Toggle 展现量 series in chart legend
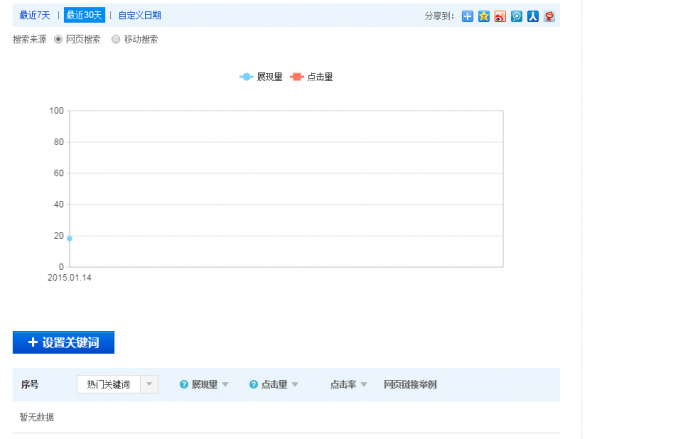Image resolution: width=700 pixels, height=439 pixels. [x=261, y=76]
